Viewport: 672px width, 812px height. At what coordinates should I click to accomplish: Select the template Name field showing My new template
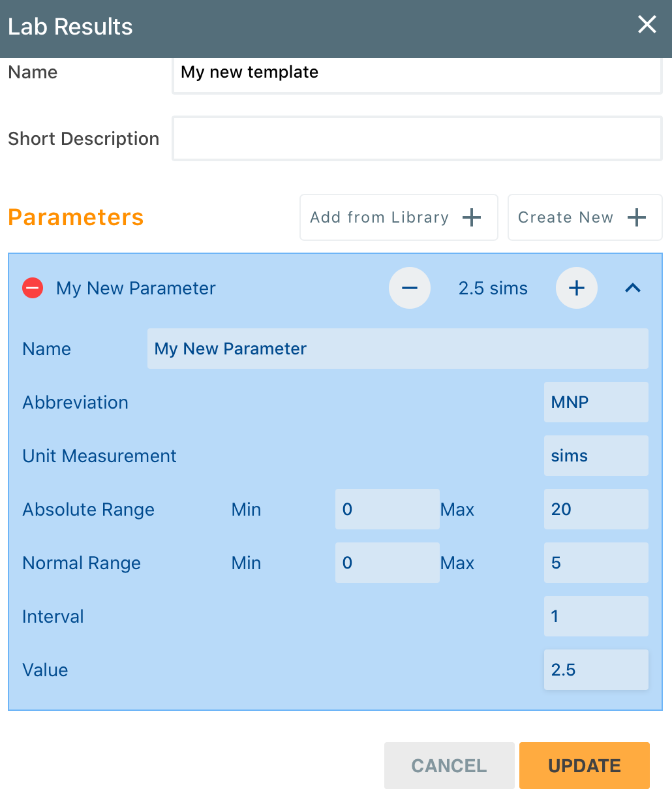coord(417,73)
